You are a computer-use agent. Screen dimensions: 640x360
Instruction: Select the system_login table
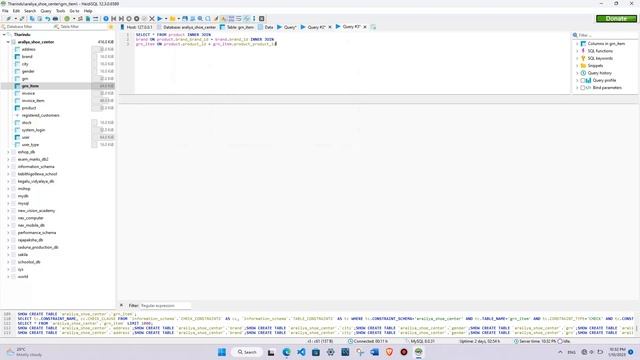pos(33,130)
